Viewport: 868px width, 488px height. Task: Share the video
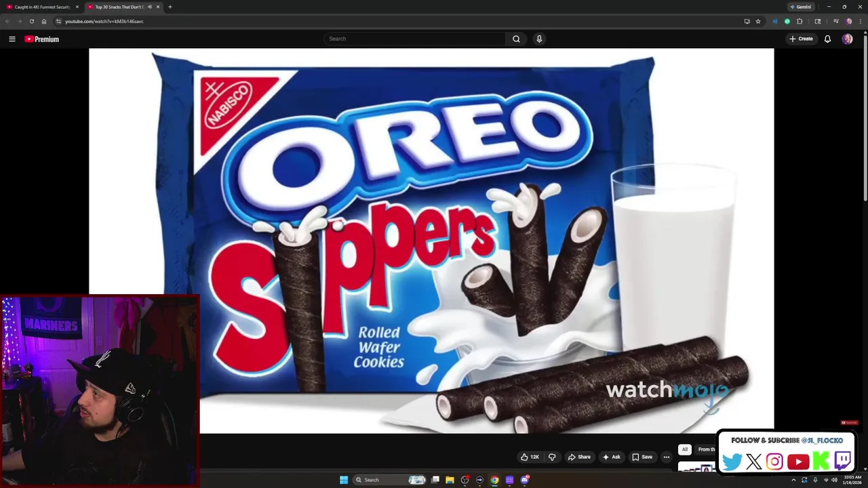[x=579, y=457]
